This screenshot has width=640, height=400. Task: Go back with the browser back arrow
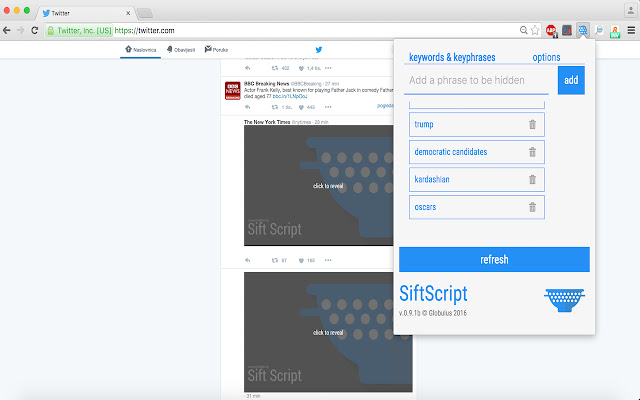tap(7, 30)
